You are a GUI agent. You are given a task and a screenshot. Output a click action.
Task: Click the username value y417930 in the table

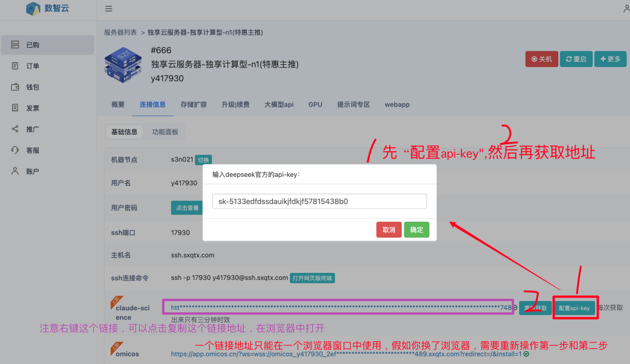(184, 183)
